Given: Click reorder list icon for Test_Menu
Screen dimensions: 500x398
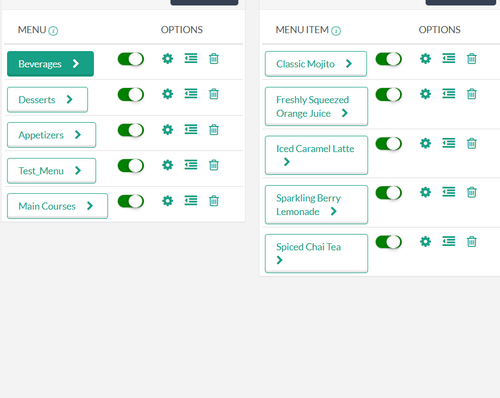Looking at the screenshot, I should click(191, 165).
